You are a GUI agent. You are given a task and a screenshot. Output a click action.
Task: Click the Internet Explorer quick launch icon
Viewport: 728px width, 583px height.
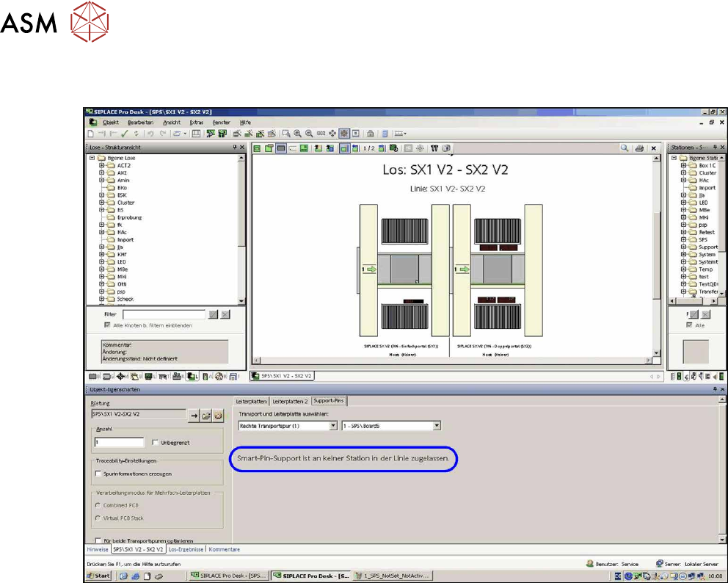[x=136, y=576]
